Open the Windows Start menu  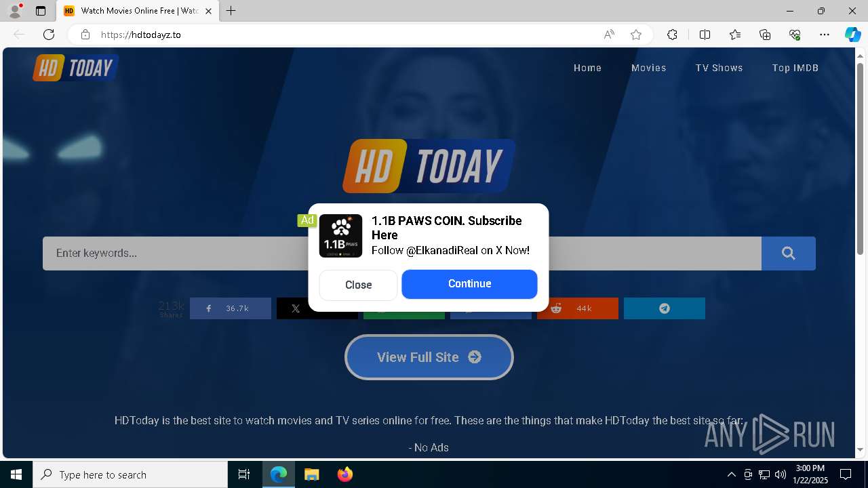point(16,474)
